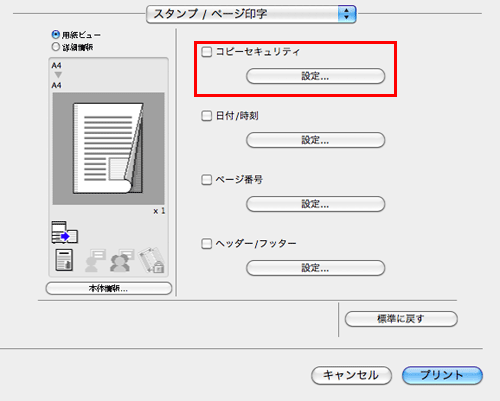Open the スタンプ/ページ印字 dropdown menu
This screenshot has width=500, height=401.
tap(251, 14)
